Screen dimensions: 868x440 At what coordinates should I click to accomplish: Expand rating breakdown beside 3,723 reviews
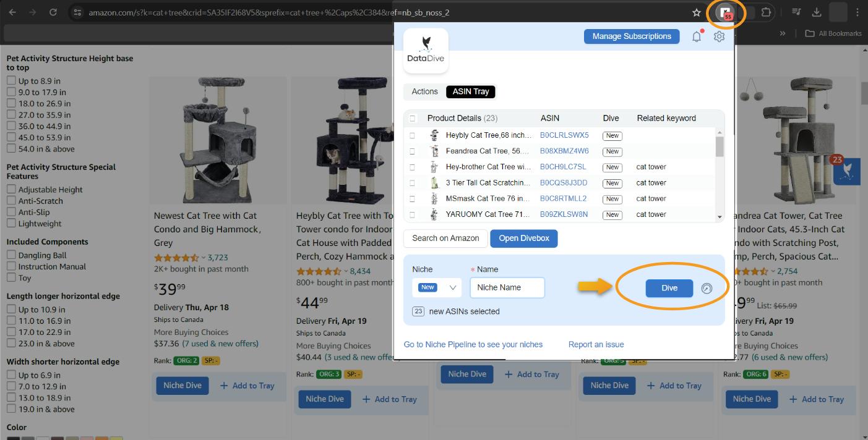click(x=203, y=258)
